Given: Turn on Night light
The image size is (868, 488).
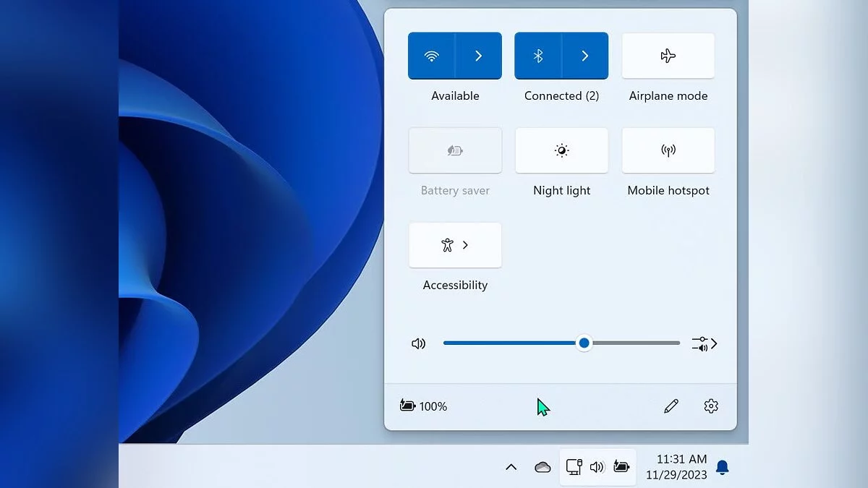Looking at the screenshot, I should pos(561,150).
